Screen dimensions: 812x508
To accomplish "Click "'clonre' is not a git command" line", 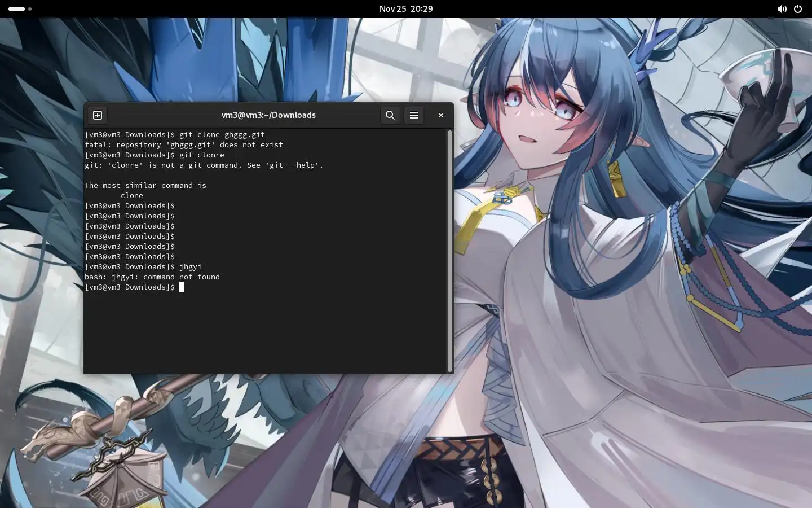I will pyautogui.click(x=204, y=165).
